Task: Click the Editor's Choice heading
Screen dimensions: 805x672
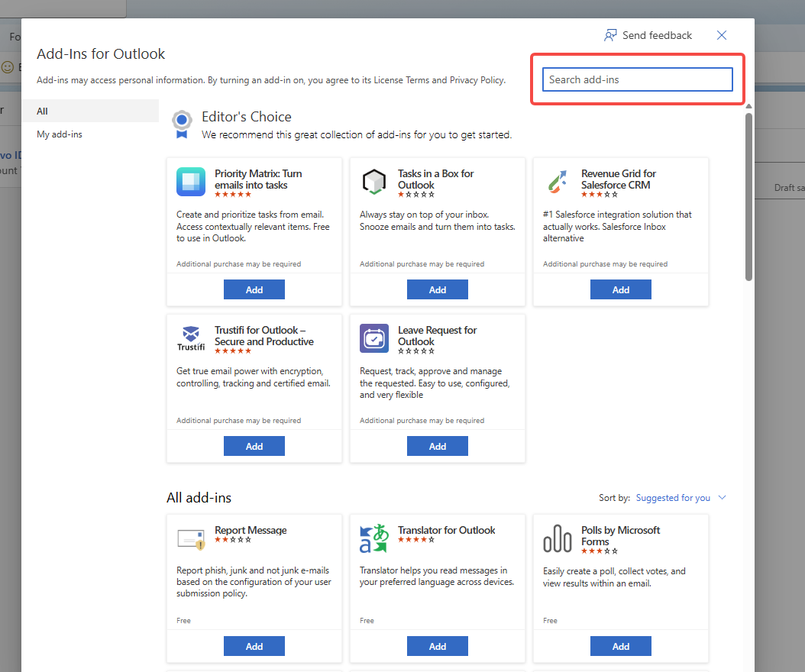Action: click(247, 117)
